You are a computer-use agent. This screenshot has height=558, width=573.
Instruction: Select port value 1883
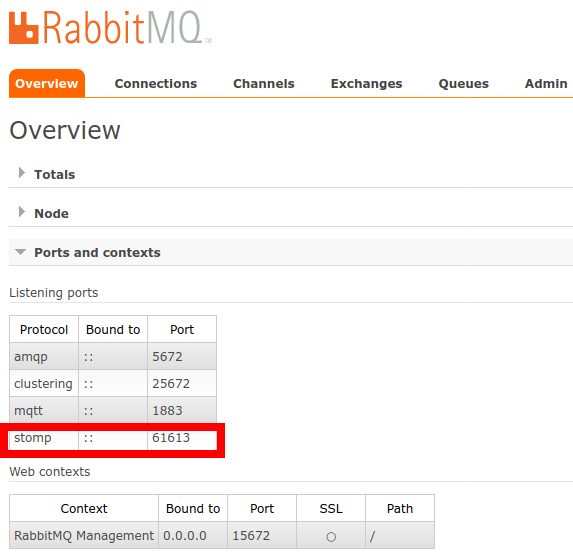tap(182, 411)
